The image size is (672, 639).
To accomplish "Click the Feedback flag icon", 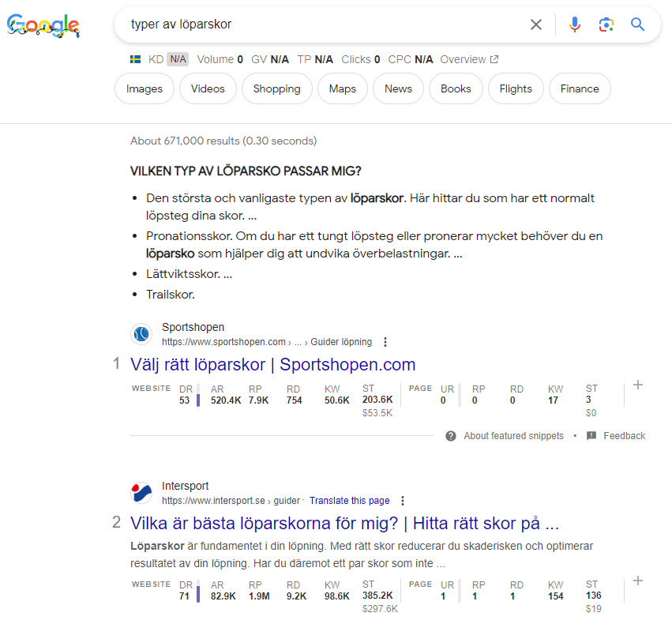I will click(x=591, y=435).
